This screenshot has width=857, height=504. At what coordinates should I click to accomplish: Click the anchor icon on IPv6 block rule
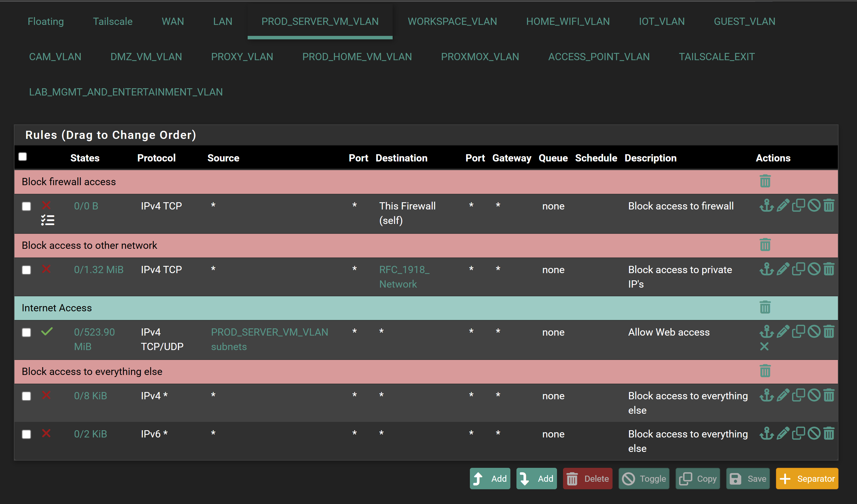pyautogui.click(x=766, y=434)
